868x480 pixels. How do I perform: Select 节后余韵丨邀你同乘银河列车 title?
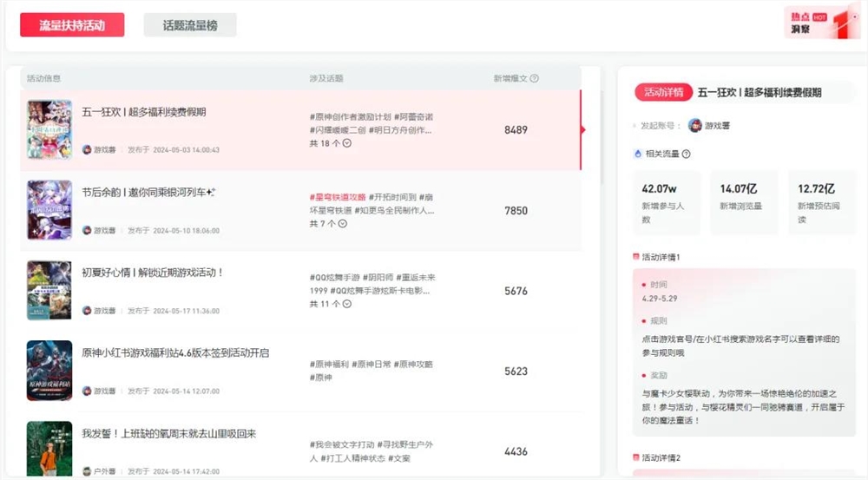point(148,192)
